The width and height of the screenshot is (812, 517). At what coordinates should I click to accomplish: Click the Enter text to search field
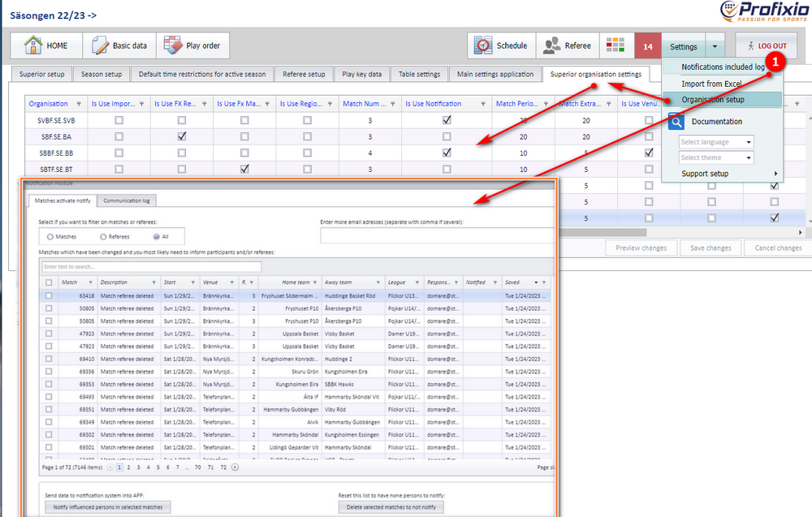click(152, 267)
